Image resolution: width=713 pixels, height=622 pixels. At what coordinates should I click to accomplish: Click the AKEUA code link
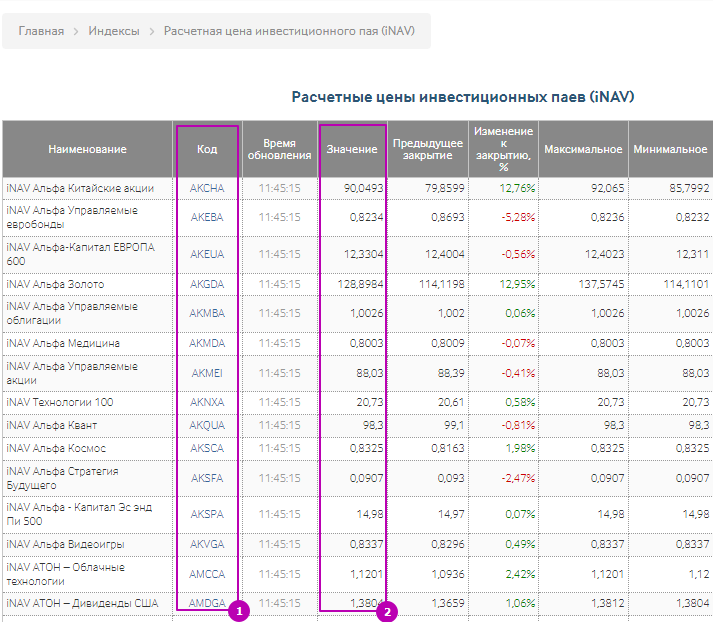click(x=207, y=254)
